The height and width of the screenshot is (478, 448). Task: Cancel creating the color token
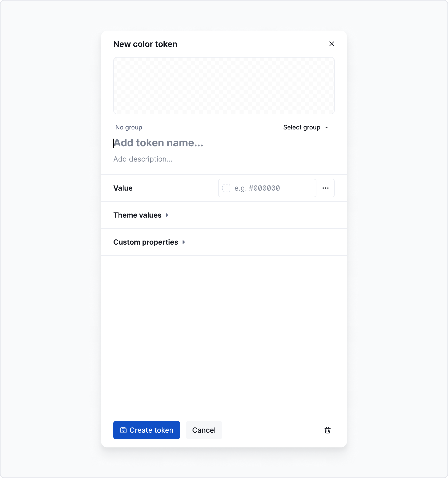pyautogui.click(x=204, y=430)
